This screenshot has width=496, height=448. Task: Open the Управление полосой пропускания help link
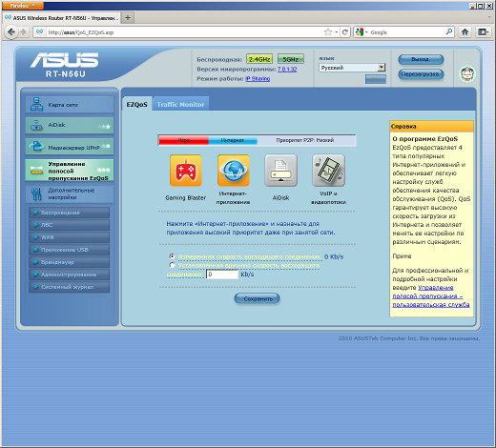(x=431, y=296)
